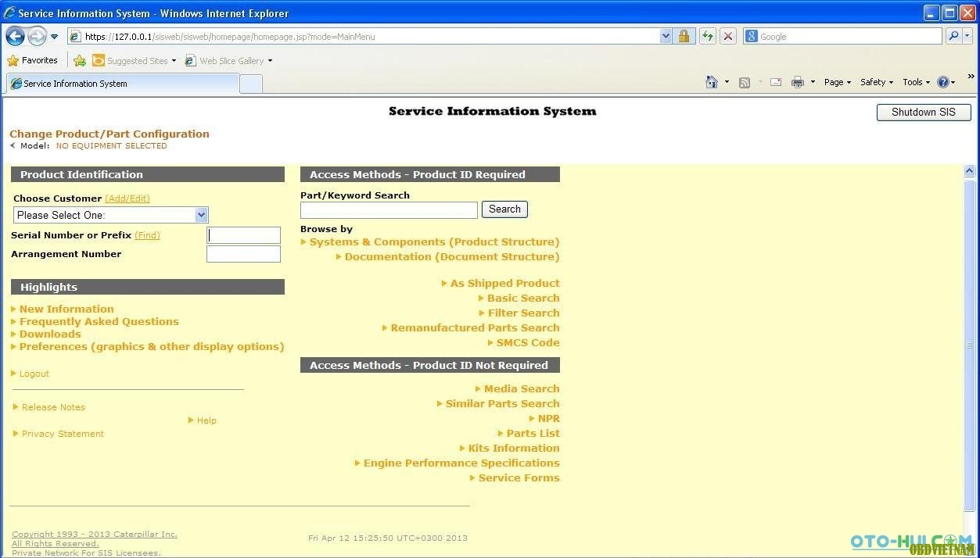Image resolution: width=980 pixels, height=558 pixels.
Task: Open Favorites star button
Action: point(32,60)
